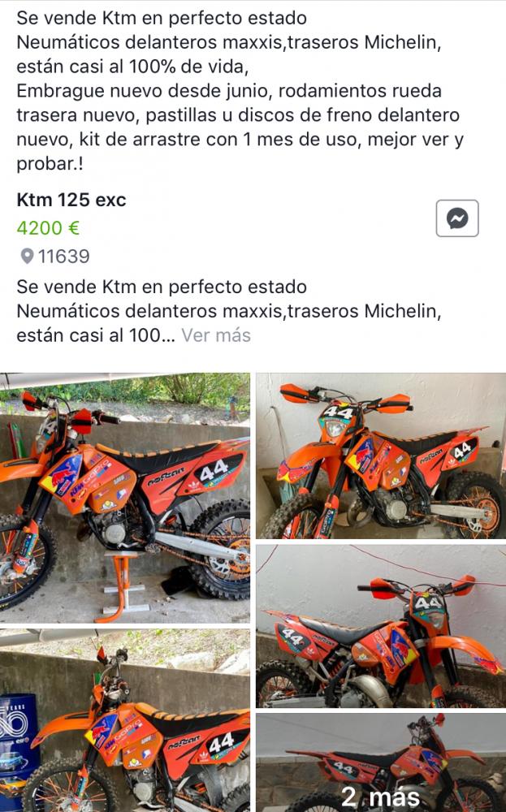Click the 44 number plate in stand photo
Image resolution: width=506 pixels, height=812 pixels.
(214, 471)
